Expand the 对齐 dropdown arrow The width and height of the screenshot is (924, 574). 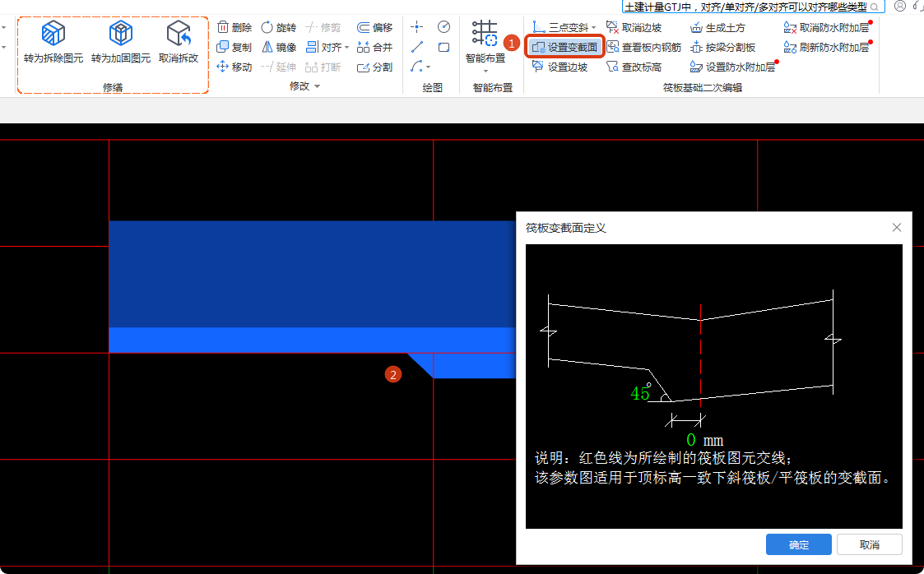347,48
